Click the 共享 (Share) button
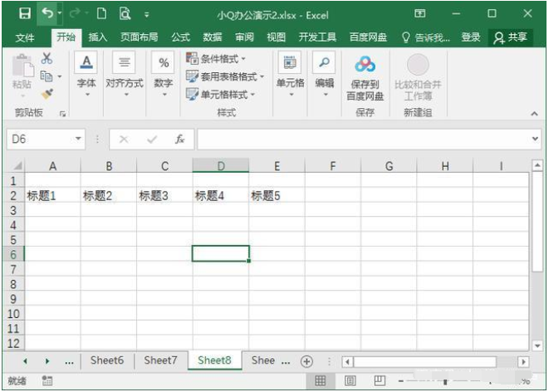This screenshot has height=392, width=549. click(510, 37)
